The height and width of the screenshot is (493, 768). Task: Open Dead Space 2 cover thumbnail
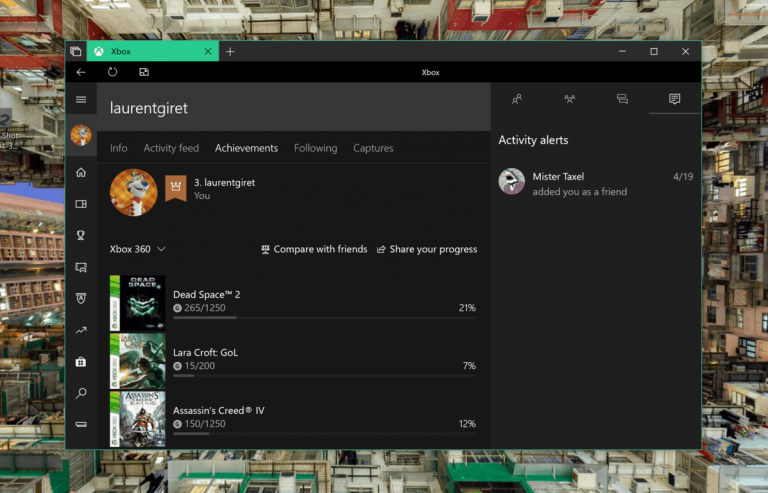tap(137, 303)
